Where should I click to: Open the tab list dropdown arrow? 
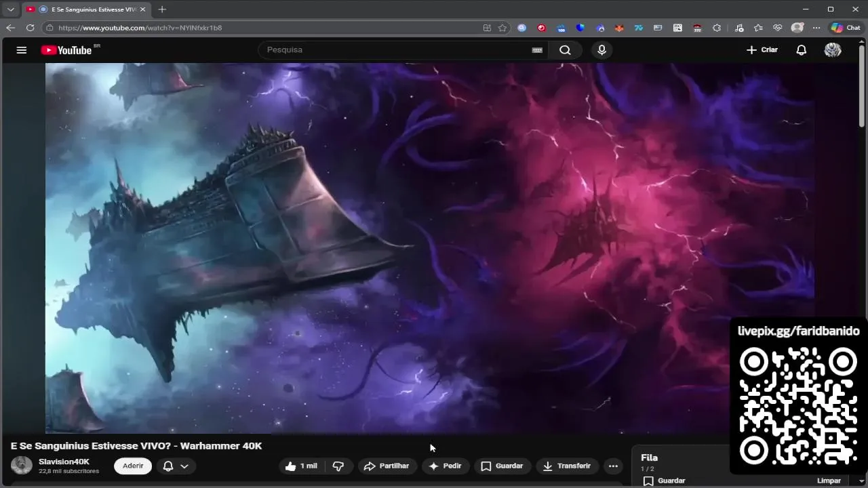(10, 9)
